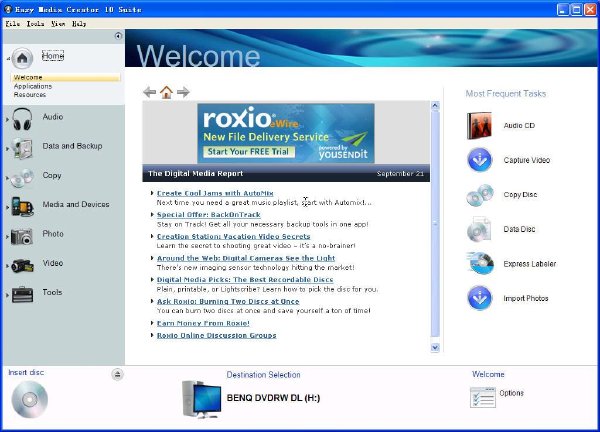This screenshot has width=600, height=432.
Task: Select the Applications item under Home
Action: [33, 86]
